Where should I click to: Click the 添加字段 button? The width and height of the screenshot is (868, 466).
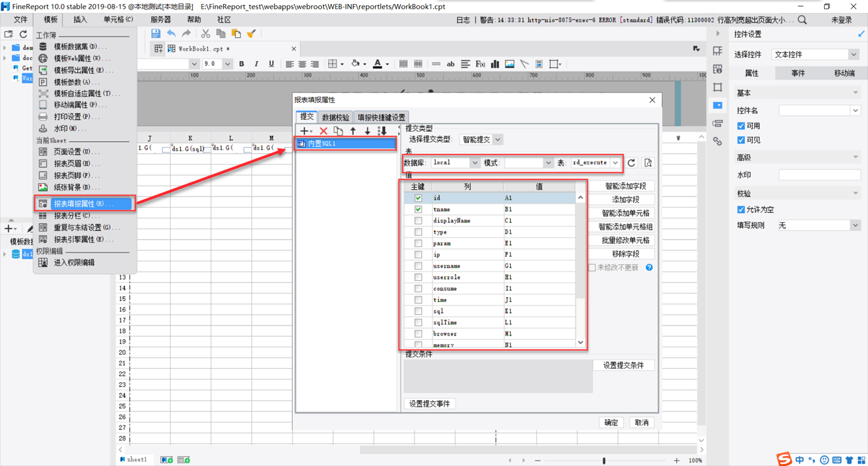click(625, 200)
